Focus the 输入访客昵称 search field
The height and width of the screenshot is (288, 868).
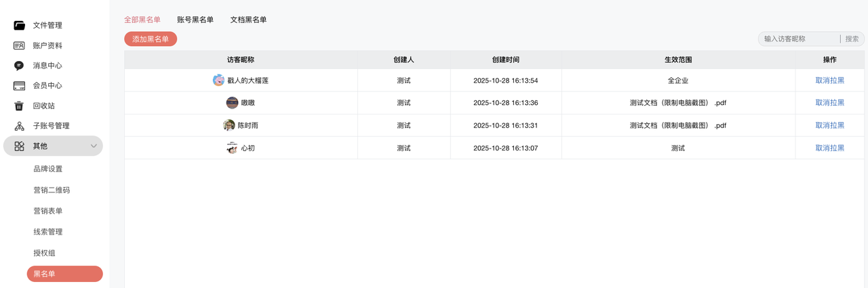[x=799, y=39]
